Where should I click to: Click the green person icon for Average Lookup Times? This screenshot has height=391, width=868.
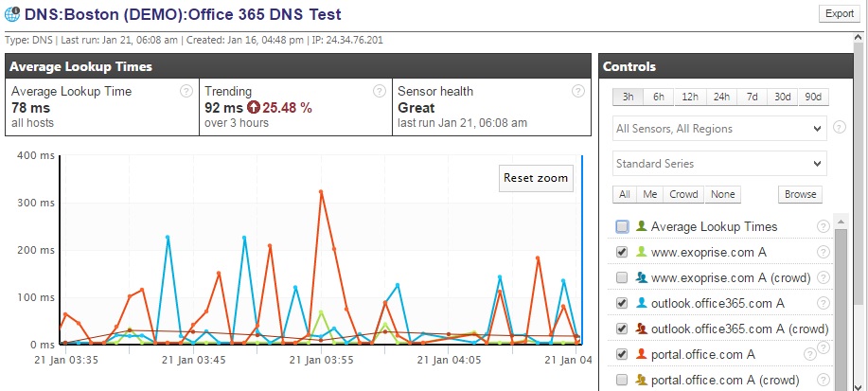click(x=641, y=226)
